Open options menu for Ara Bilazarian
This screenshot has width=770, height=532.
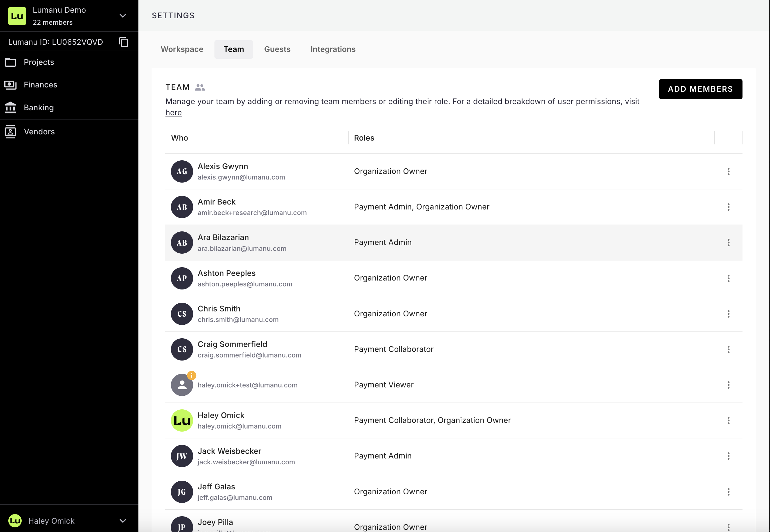coord(728,243)
